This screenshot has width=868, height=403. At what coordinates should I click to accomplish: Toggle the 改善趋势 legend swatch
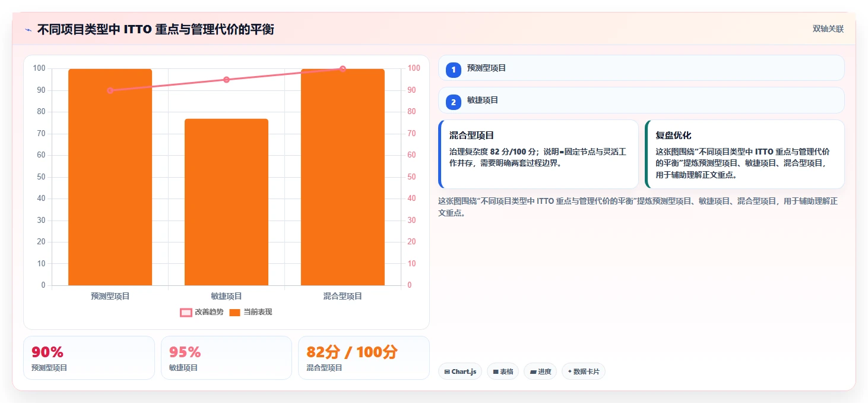pyautogui.click(x=186, y=313)
